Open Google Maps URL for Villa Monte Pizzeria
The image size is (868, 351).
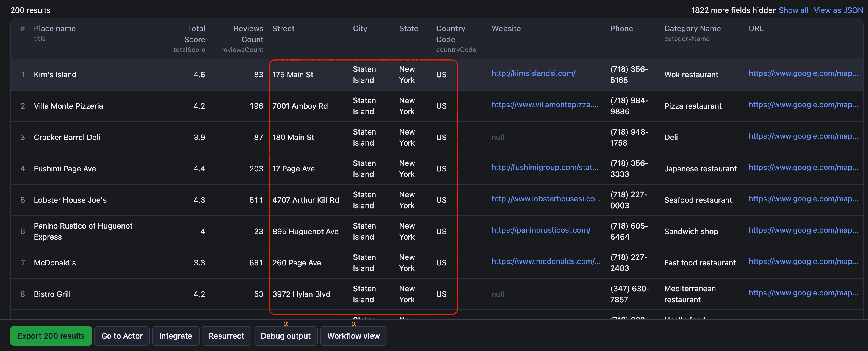click(803, 105)
